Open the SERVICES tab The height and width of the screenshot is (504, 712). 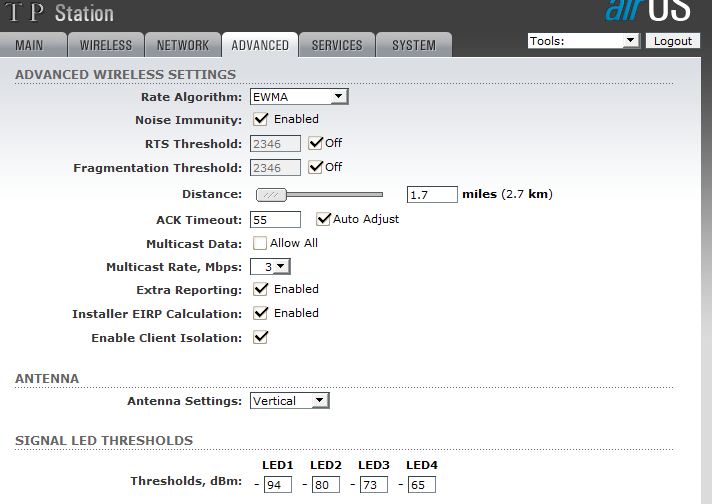(337, 45)
